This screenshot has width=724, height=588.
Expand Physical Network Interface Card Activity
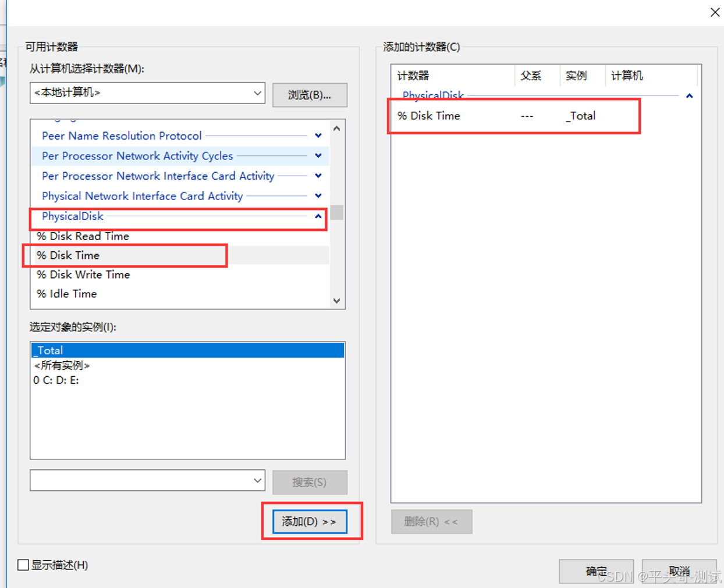click(x=318, y=196)
